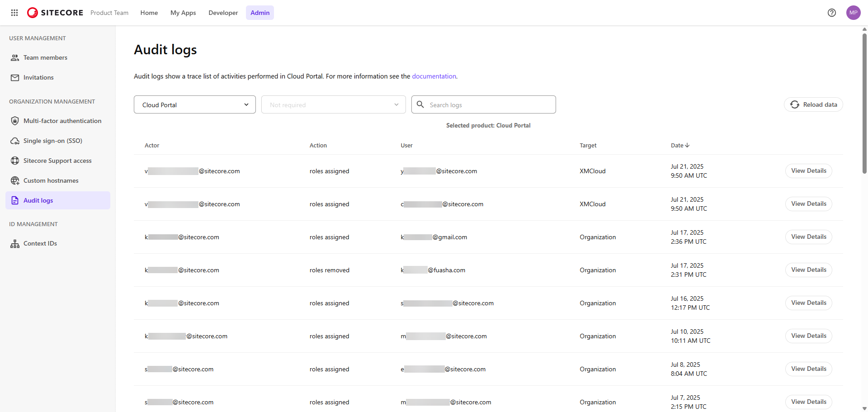Screen dimensions: 868x412
Task: Click the Audit logs page heading
Action: [x=165, y=49]
